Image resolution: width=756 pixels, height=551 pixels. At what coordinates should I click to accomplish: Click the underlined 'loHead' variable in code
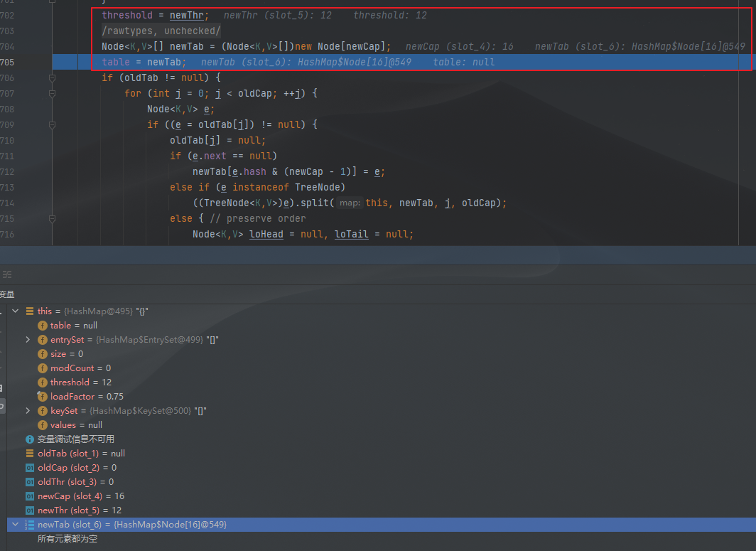click(x=266, y=235)
